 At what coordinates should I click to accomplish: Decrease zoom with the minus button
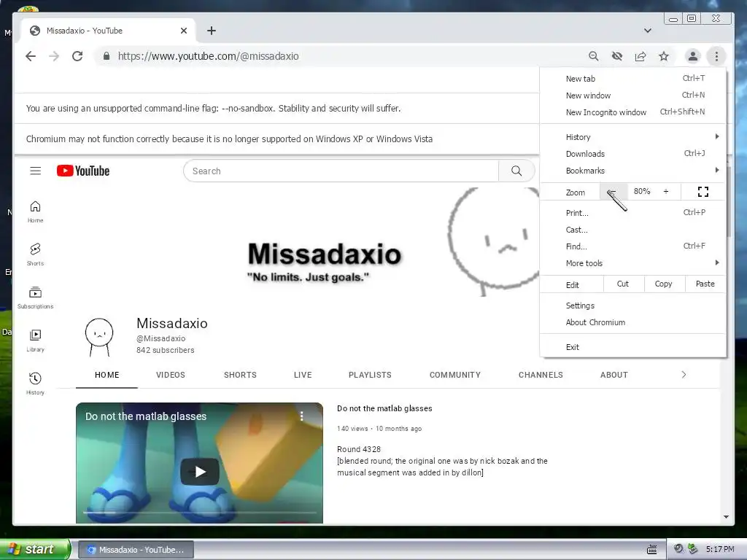tap(613, 192)
